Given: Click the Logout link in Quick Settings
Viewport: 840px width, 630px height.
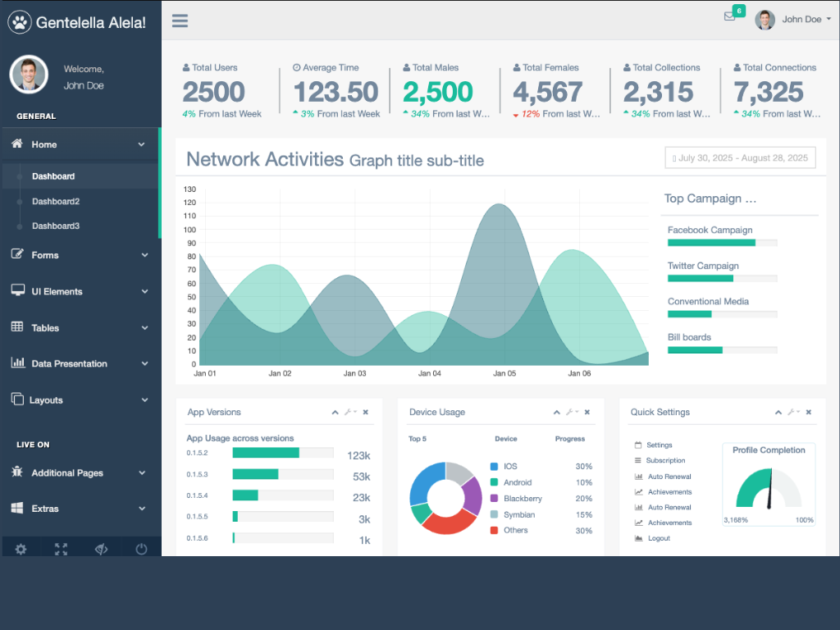Looking at the screenshot, I should (x=658, y=538).
